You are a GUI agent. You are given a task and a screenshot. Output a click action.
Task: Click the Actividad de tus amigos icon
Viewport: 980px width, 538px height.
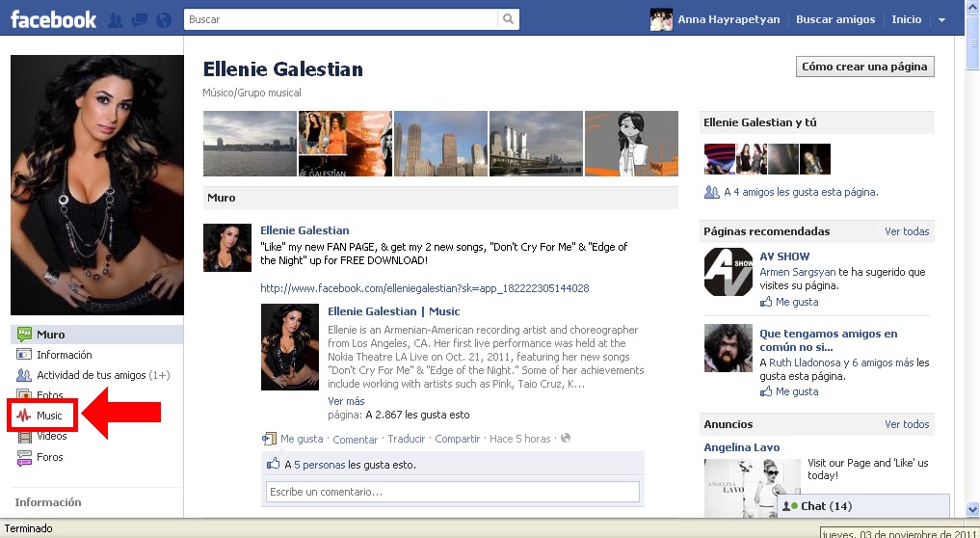pos(24,375)
